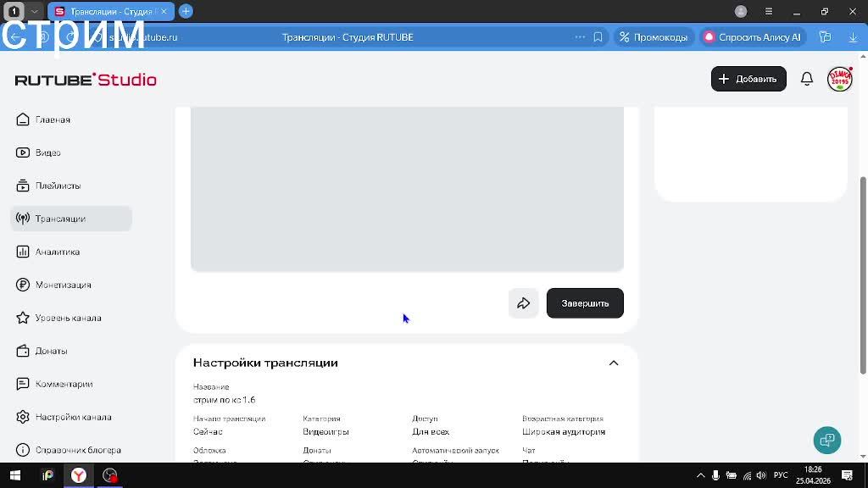Image resolution: width=868 pixels, height=488 pixels.
Task: Click the share arrow button
Action: pos(523,303)
